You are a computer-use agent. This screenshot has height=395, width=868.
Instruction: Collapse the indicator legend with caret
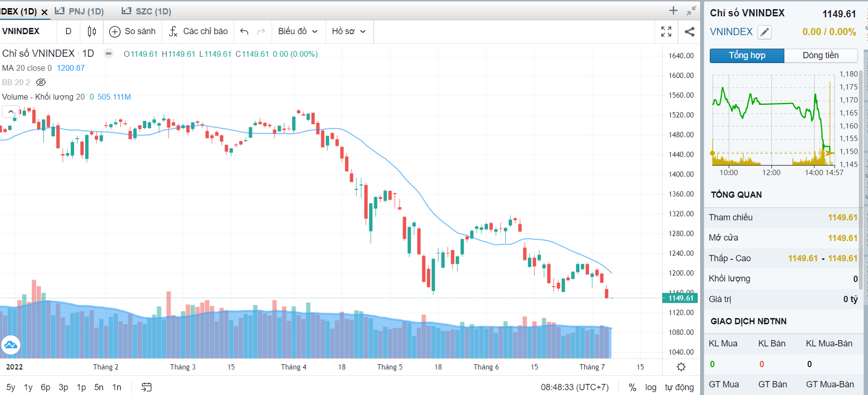click(11, 112)
